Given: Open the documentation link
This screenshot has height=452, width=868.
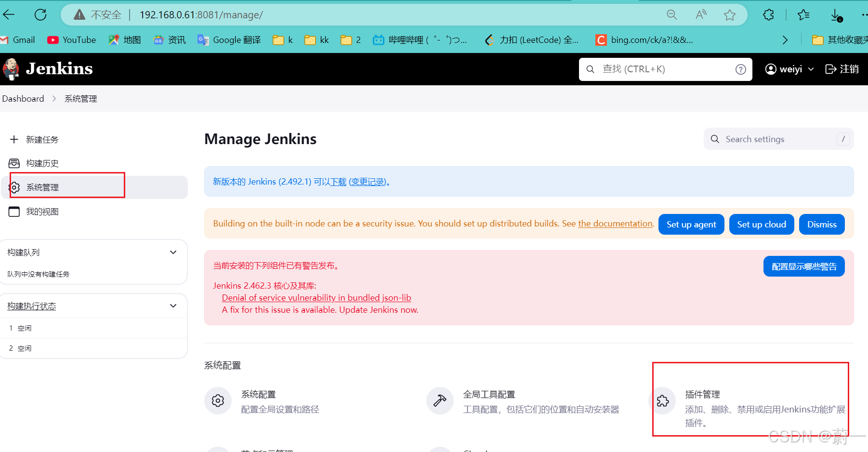Looking at the screenshot, I should [x=616, y=224].
